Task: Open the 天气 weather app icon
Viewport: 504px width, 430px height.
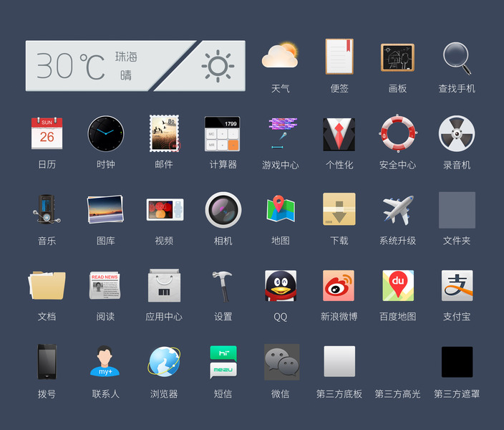Action: pyautogui.click(x=280, y=55)
